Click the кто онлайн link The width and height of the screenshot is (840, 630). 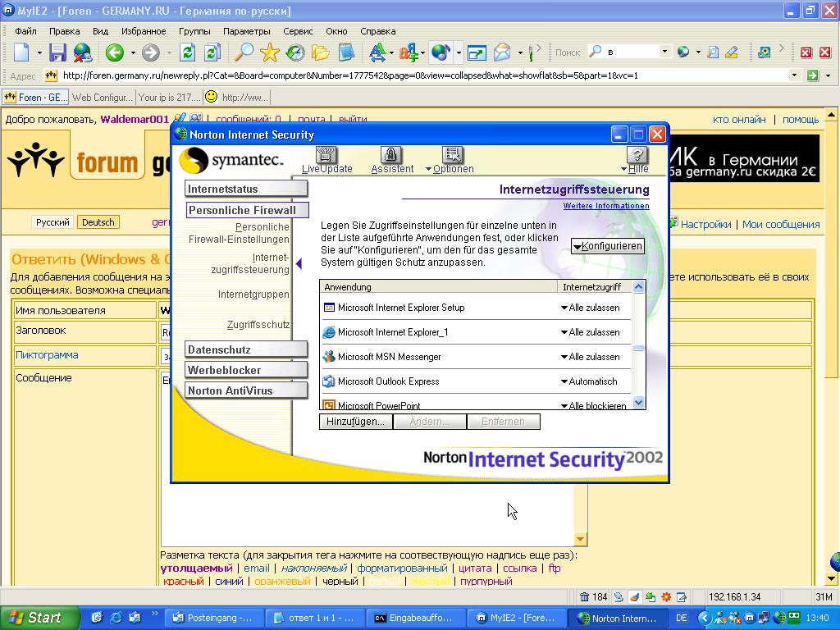click(x=739, y=120)
